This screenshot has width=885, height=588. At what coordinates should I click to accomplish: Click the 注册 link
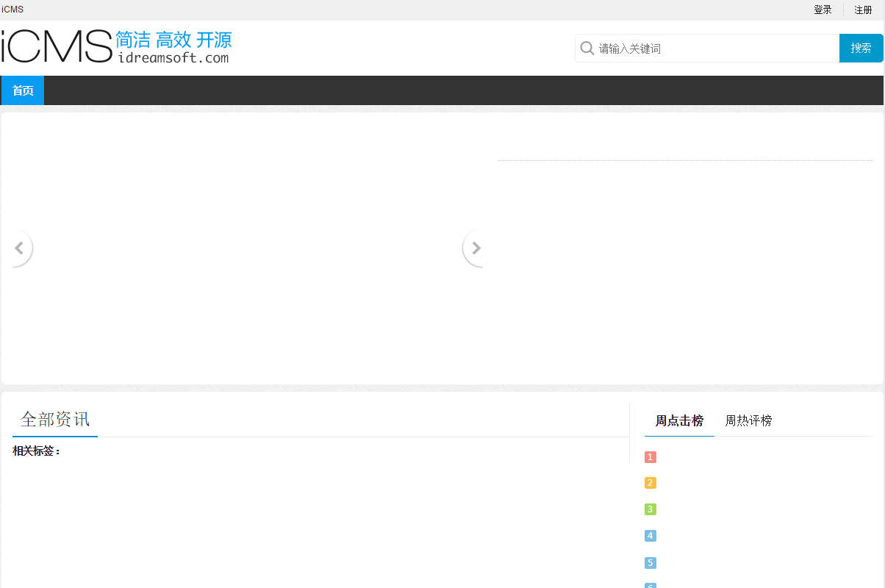coord(863,10)
